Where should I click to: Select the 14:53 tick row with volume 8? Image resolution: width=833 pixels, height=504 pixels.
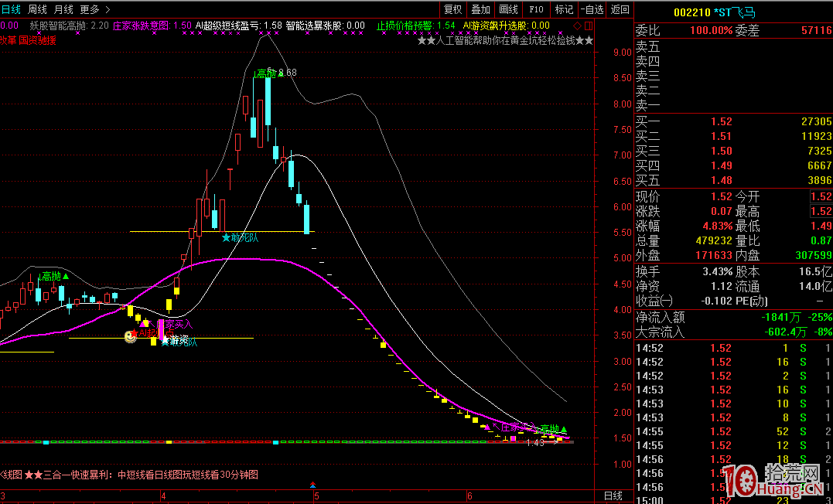(x=734, y=417)
